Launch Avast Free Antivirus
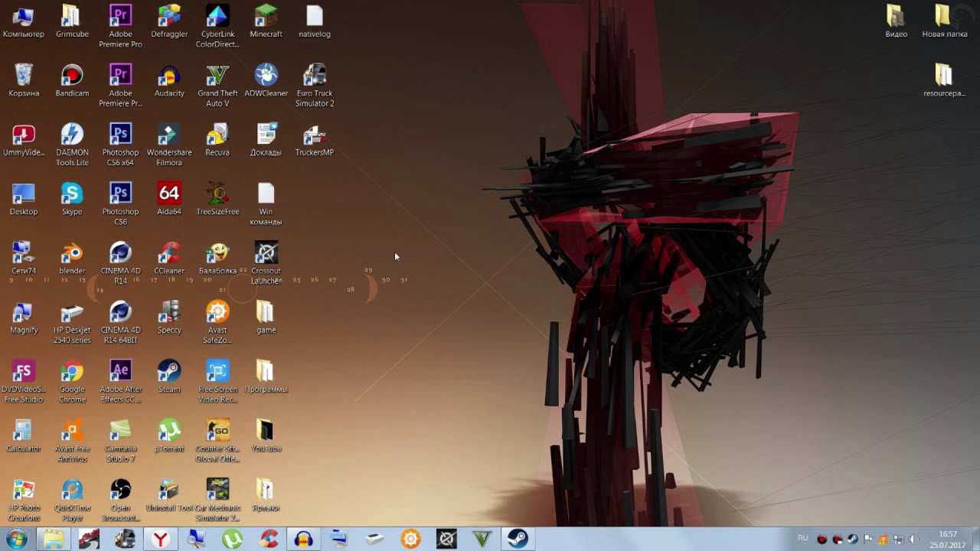Image resolution: width=980 pixels, height=551 pixels. (x=72, y=442)
